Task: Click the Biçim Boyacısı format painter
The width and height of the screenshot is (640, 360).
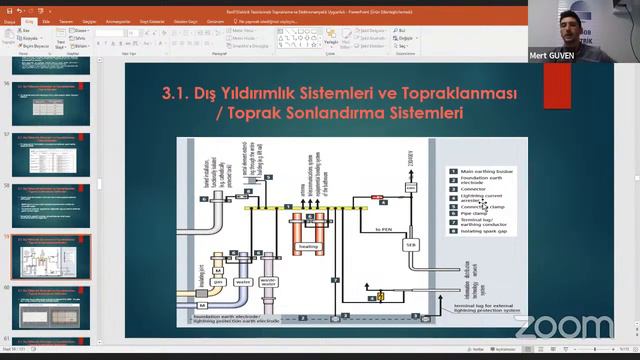Action: [33, 46]
